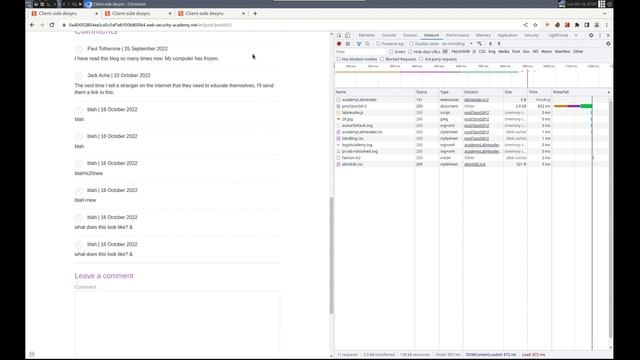640x360 pixels.
Task: Go back in browser history
Action: tap(32, 25)
